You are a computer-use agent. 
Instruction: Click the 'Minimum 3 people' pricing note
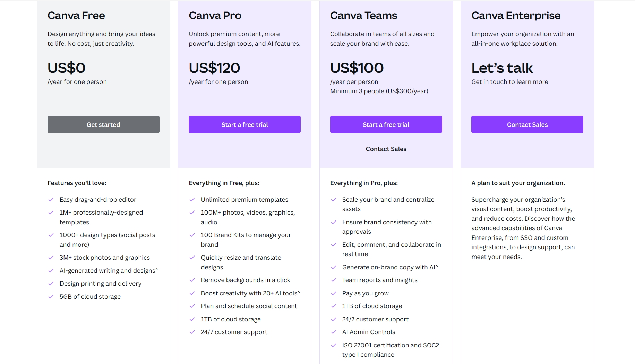point(379,91)
